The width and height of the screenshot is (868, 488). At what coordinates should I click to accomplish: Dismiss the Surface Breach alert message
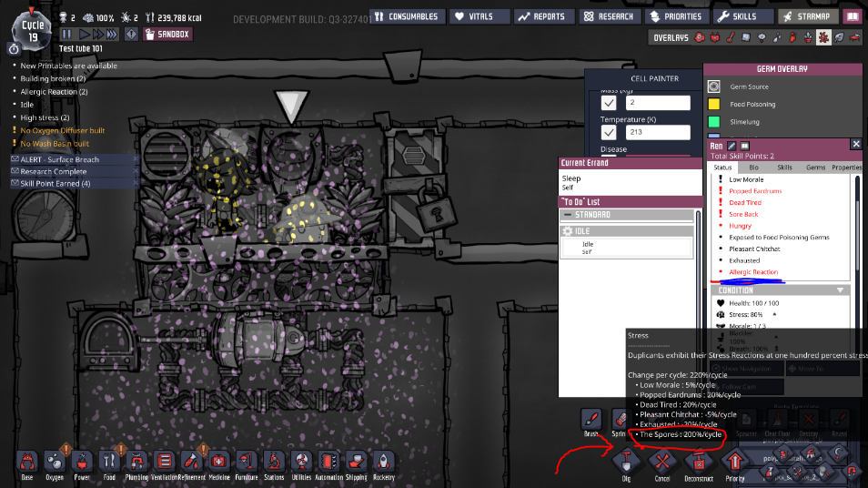click(x=136, y=159)
